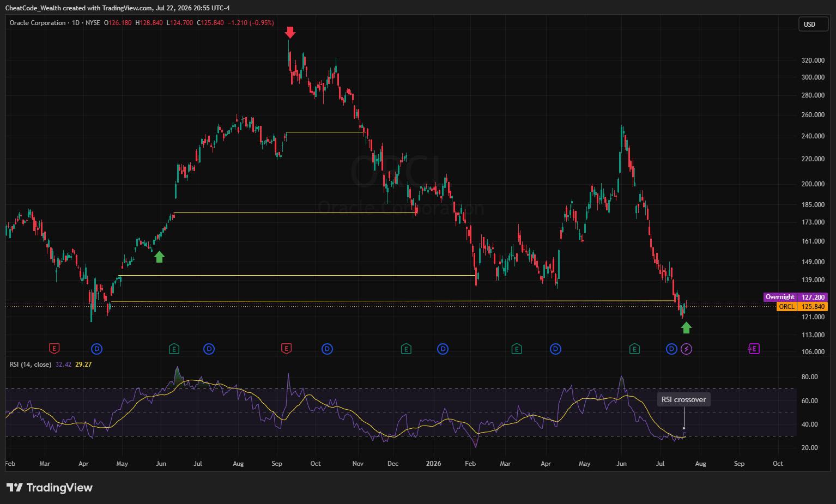This screenshot has height=504, width=836.
Task: Click the Overnight price label
Action: (x=780, y=297)
